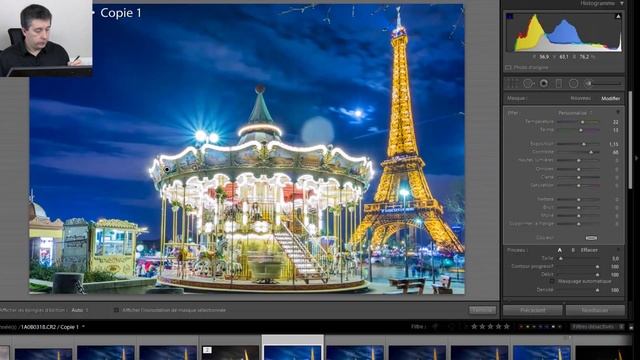Screen dimensions: 640x360
Task: Check show selected mask overlay option
Action: coord(116,310)
